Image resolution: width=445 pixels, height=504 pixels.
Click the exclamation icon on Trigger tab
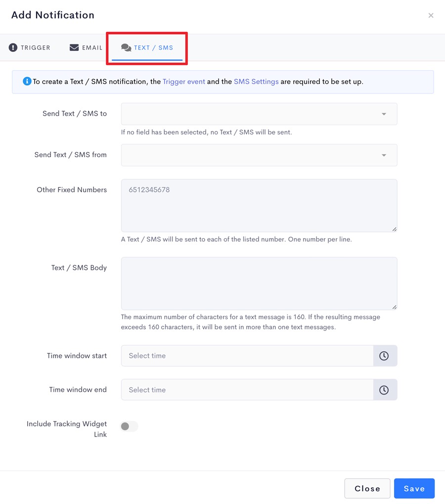(13, 47)
